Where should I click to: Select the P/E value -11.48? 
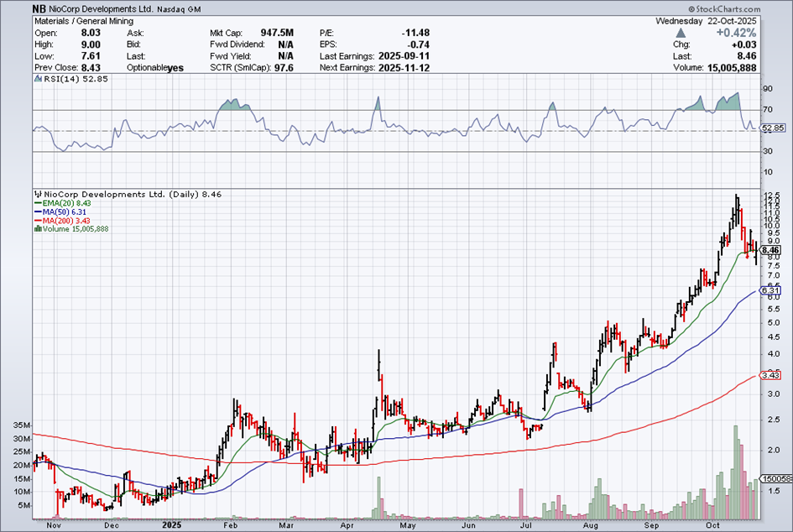click(x=415, y=33)
